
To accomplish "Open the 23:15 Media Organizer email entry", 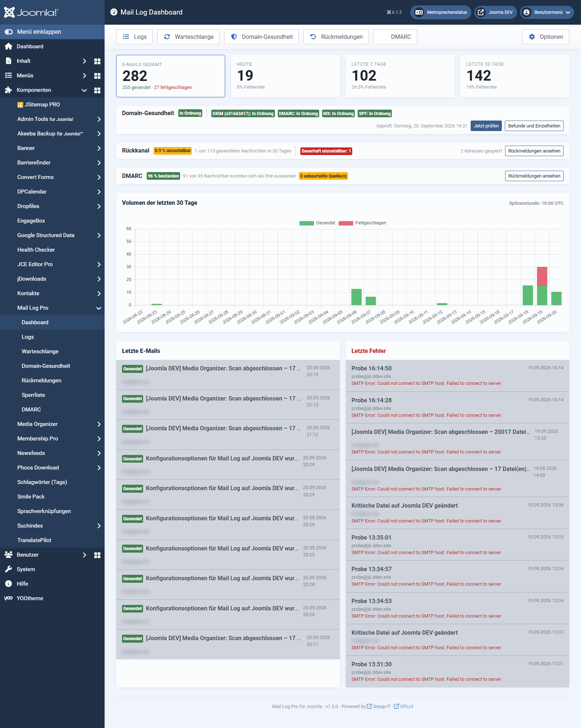I will (228, 375).
